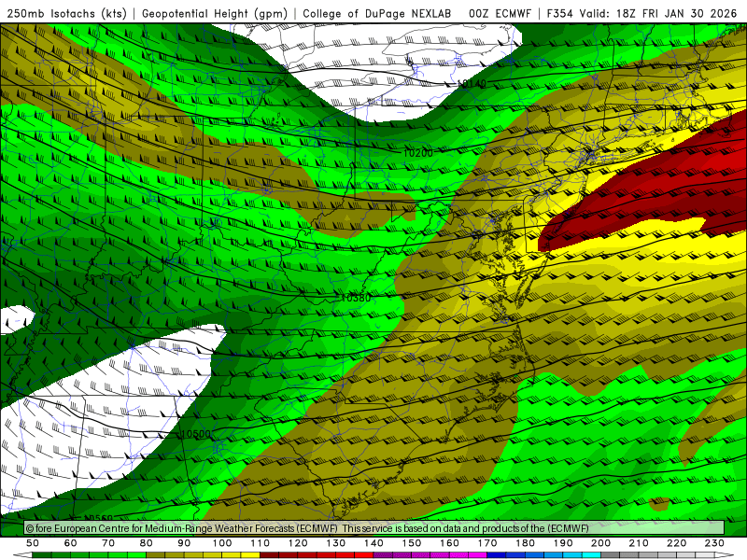
Task: Click the 10200 height contour label
Action: point(418,153)
